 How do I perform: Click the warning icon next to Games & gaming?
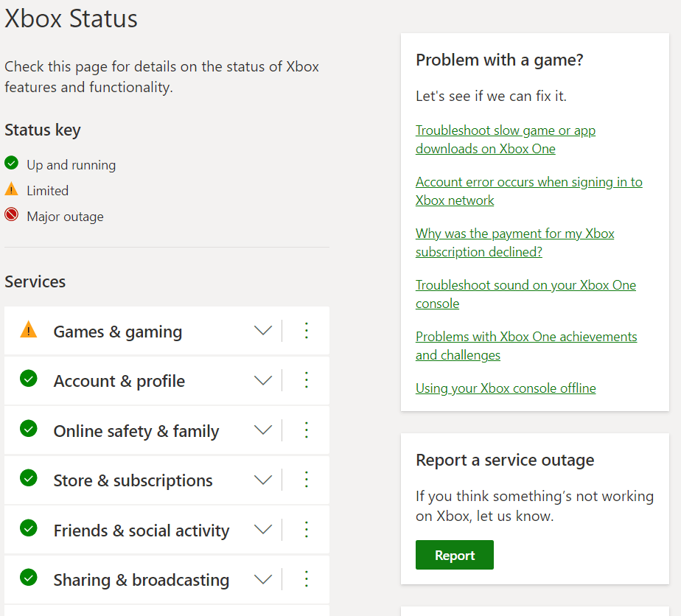28,330
